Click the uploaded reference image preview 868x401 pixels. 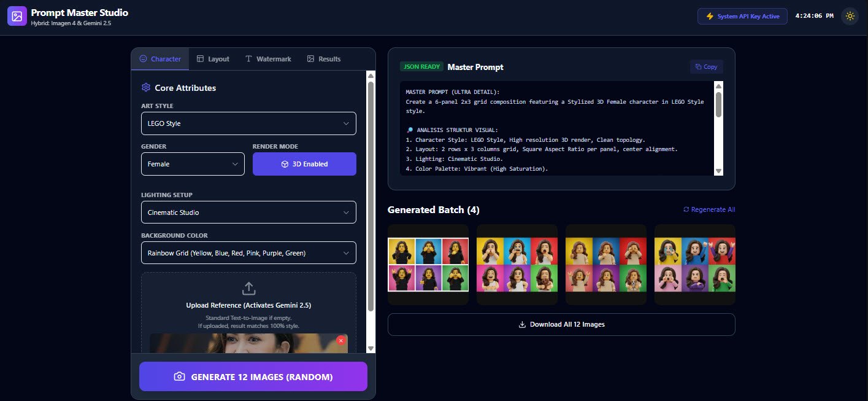click(x=248, y=343)
